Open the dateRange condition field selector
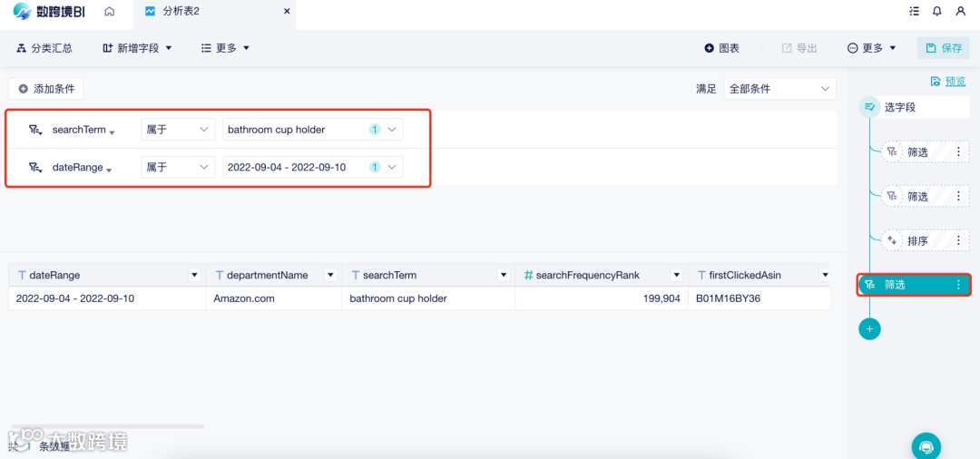This screenshot has width=980, height=459. (x=82, y=168)
